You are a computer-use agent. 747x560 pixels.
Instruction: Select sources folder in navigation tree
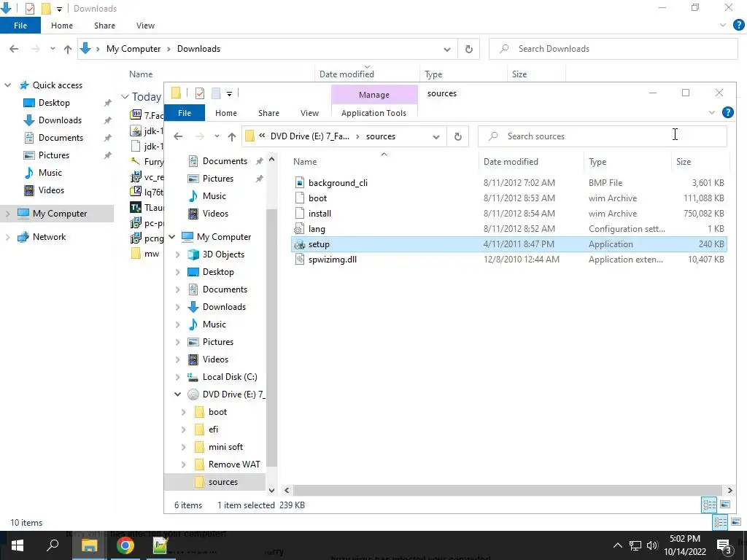click(223, 482)
